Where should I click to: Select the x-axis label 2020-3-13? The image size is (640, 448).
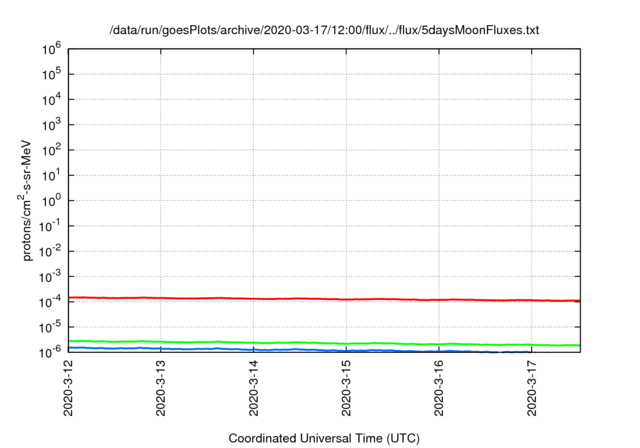tap(161, 388)
